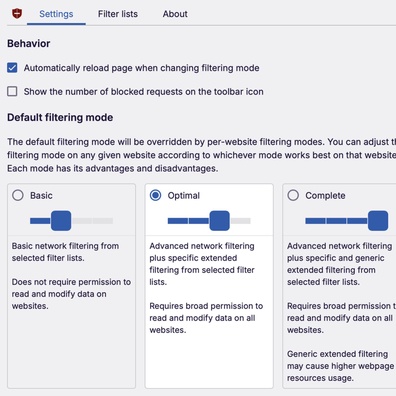Viewport: 396px width, 396px height.
Task: Switch to the Filter lists tab
Action: (x=118, y=14)
